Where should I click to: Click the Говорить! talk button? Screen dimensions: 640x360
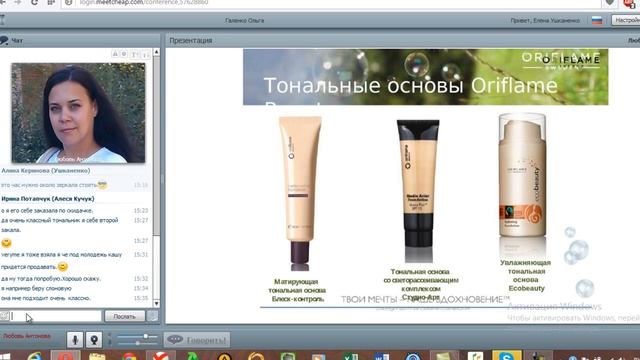click(197, 340)
